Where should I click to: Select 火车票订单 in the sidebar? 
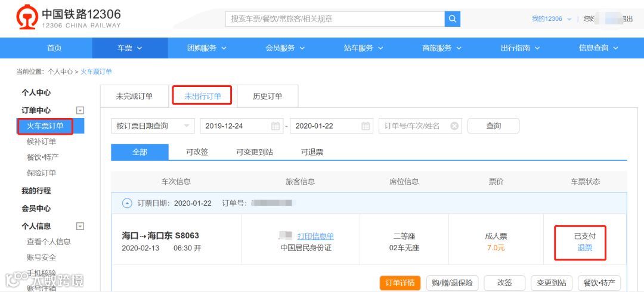tap(51, 126)
